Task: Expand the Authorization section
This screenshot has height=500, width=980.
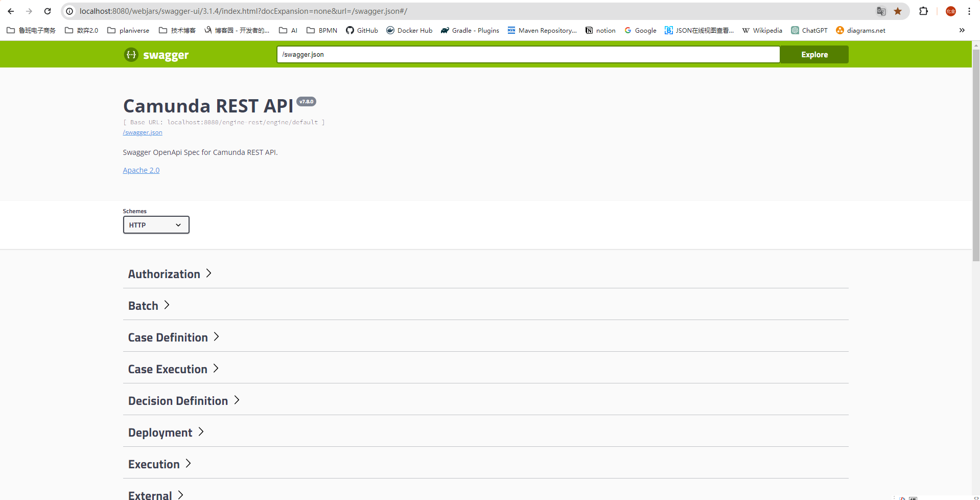Action: point(485,274)
